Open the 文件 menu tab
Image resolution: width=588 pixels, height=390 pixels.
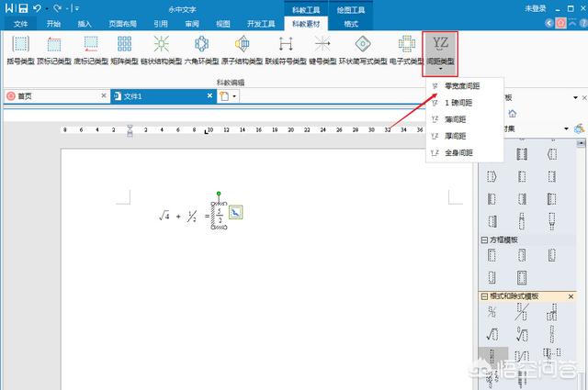[x=20, y=24]
